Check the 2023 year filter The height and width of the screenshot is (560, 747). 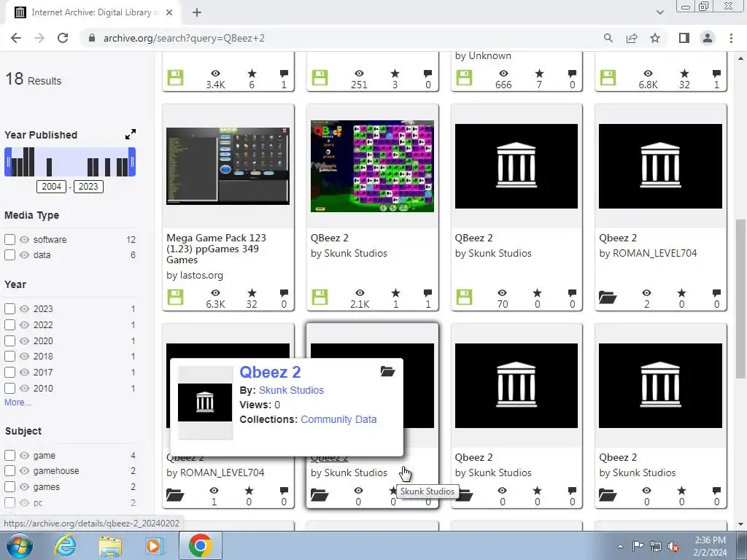(10, 308)
